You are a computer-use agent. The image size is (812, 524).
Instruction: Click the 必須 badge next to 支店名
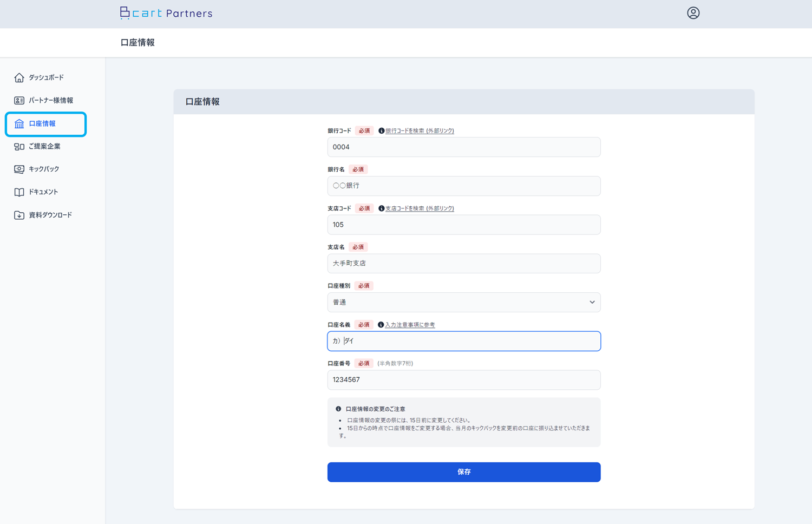(x=358, y=247)
